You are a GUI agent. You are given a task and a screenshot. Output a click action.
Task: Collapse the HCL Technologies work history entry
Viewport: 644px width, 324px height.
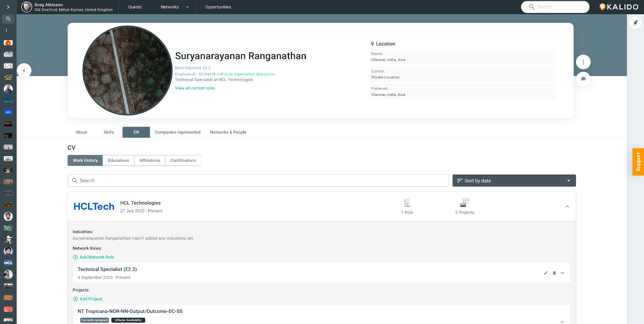(567, 206)
